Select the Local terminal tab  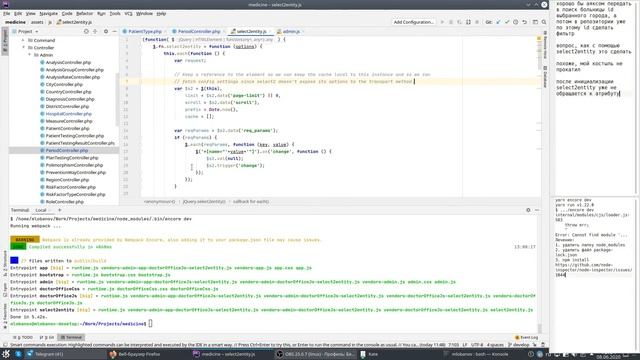click(x=41, y=210)
